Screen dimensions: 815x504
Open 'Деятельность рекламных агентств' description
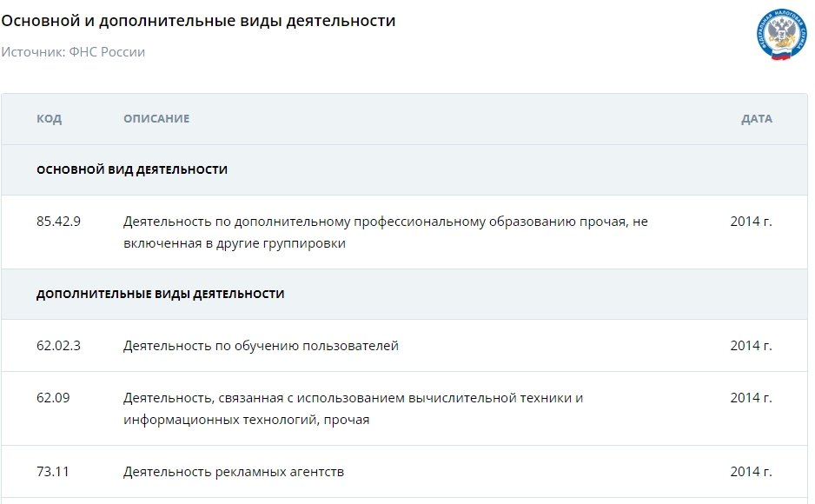234,472
